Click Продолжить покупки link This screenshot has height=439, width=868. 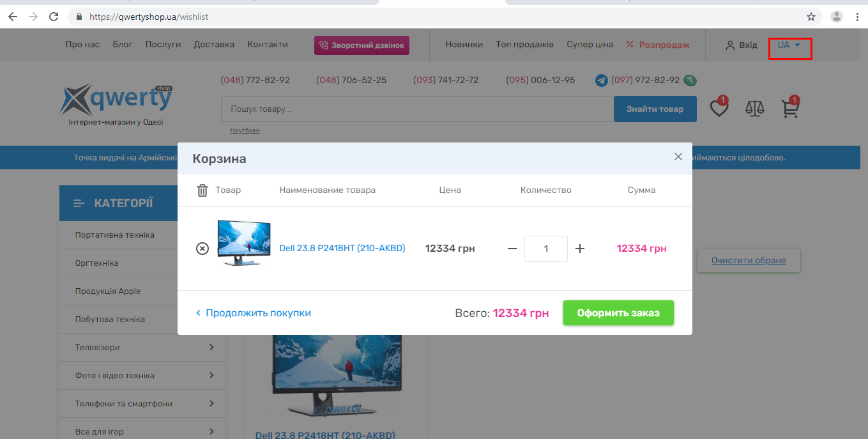tap(254, 313)
